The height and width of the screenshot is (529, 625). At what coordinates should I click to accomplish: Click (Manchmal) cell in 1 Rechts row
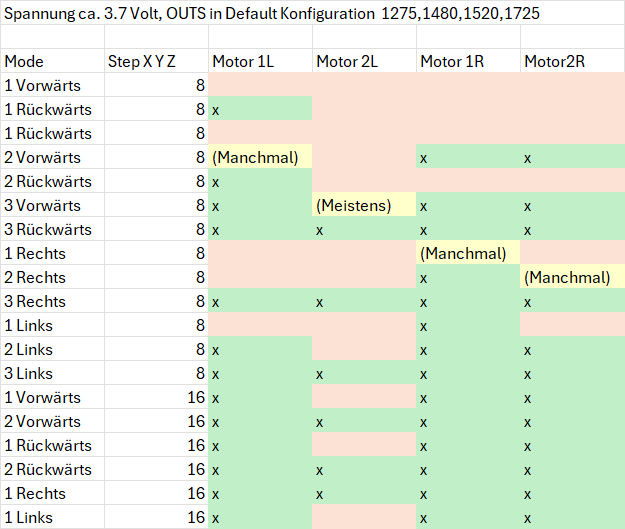coord(468,253)
